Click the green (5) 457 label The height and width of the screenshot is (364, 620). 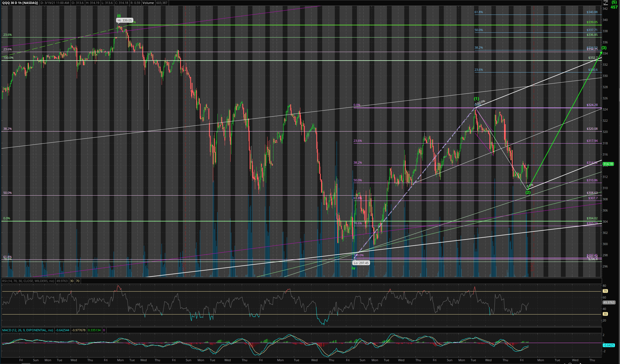[614, 5]
